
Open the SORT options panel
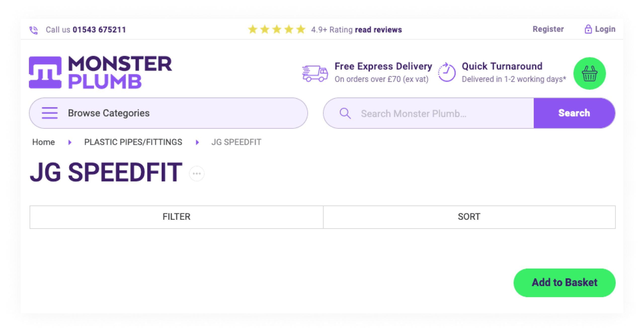[469, 217]
